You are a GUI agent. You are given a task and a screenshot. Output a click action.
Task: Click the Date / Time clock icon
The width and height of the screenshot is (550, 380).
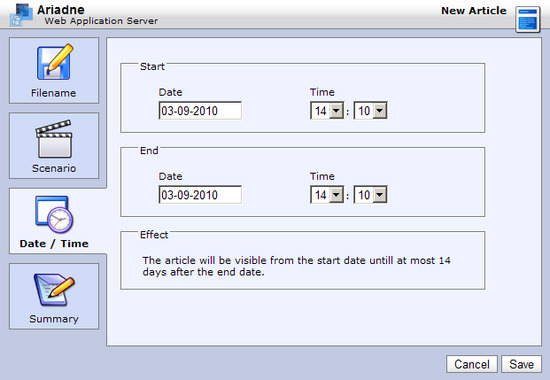[54, 214]
